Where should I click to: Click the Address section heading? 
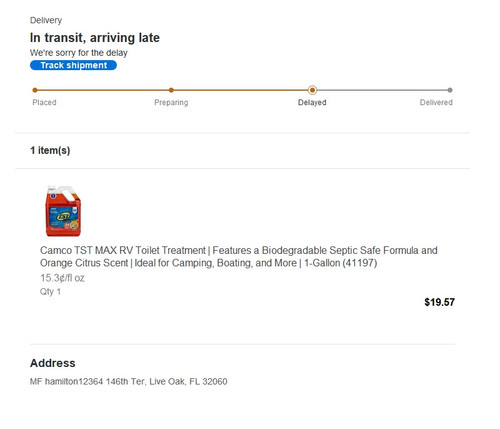pyautogui.click(x=53, y=363)
